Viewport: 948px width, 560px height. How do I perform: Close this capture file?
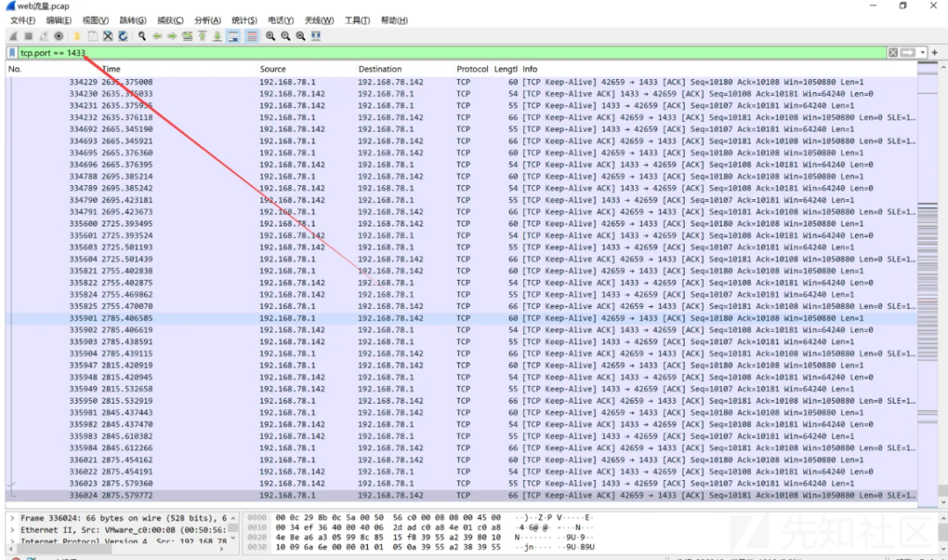(x=108, y=36)
